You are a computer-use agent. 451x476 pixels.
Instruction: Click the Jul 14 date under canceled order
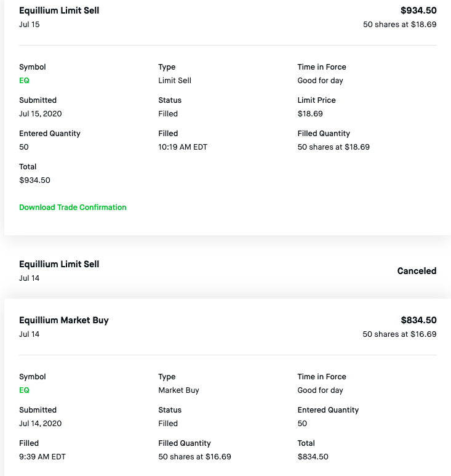tap(30, 278)
